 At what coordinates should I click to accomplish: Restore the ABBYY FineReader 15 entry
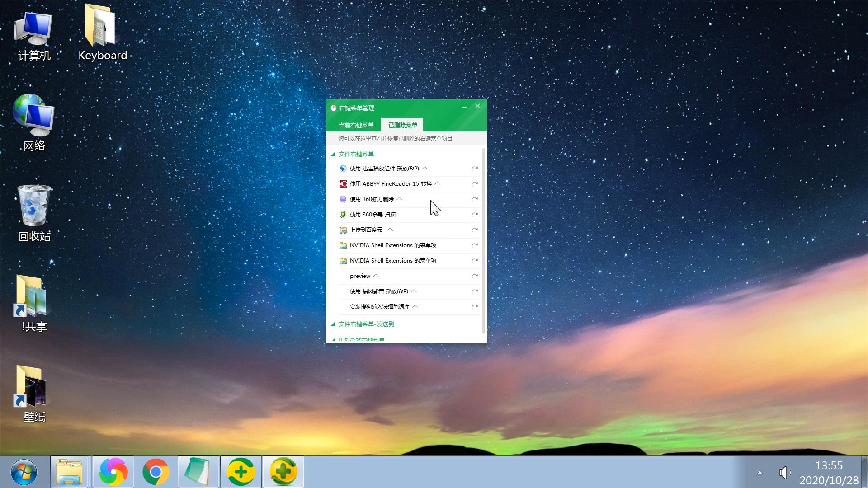[475, 184]
